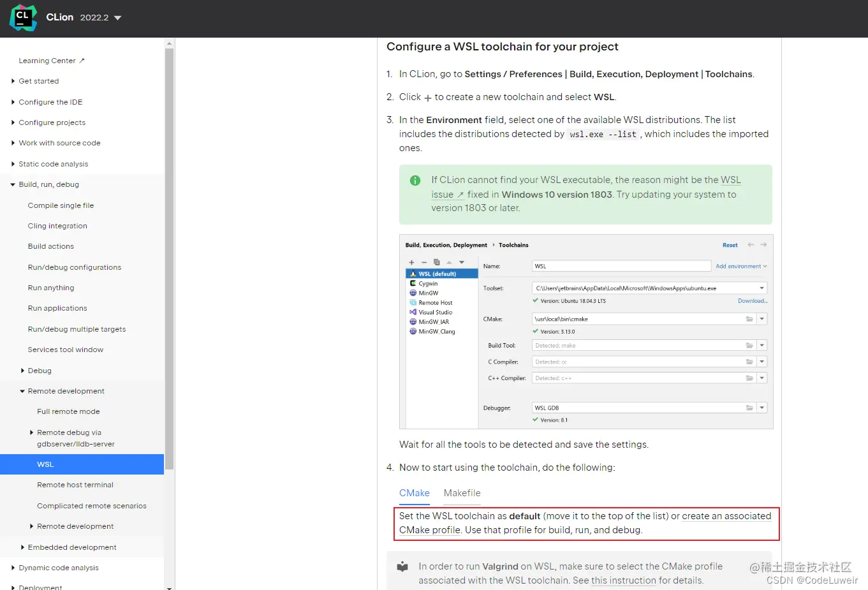Expand Configure the IDE section

coord(13,102)
